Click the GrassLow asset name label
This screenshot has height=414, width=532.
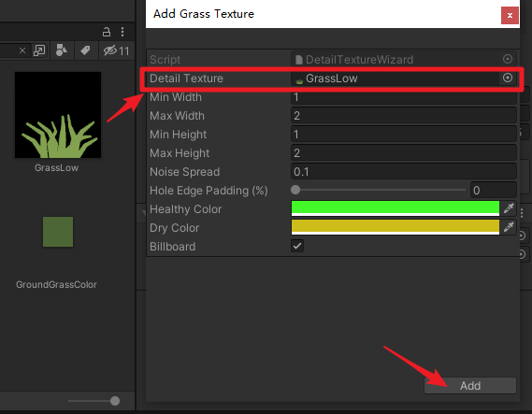coord(57,168)
